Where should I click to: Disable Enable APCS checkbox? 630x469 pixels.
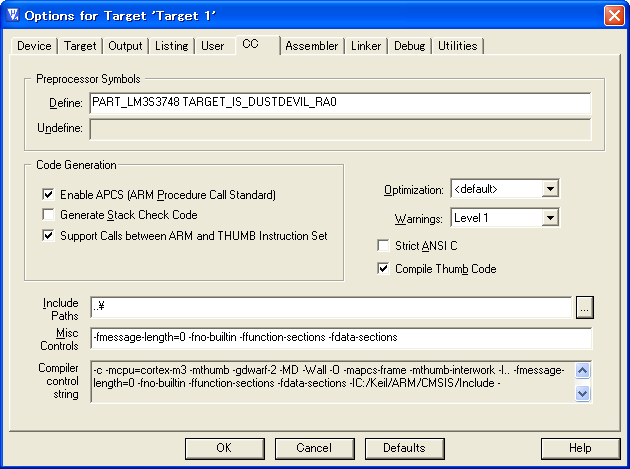[48, 195]
